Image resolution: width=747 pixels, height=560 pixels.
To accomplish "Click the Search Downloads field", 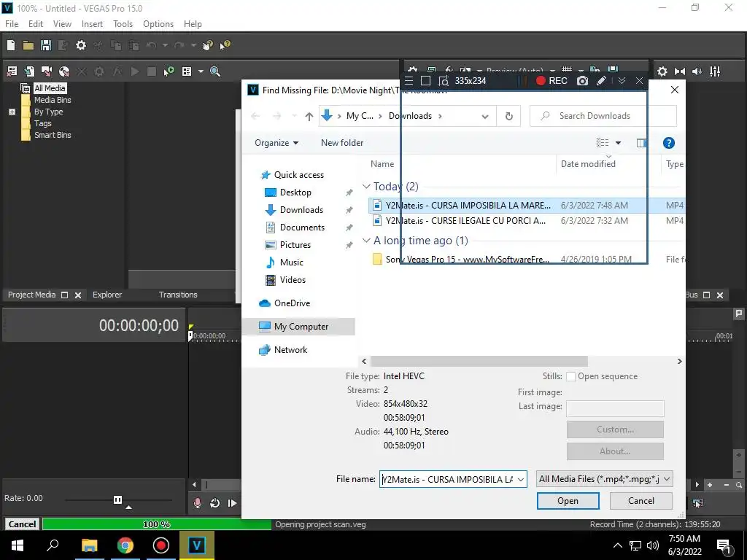I will coord(603,116).
